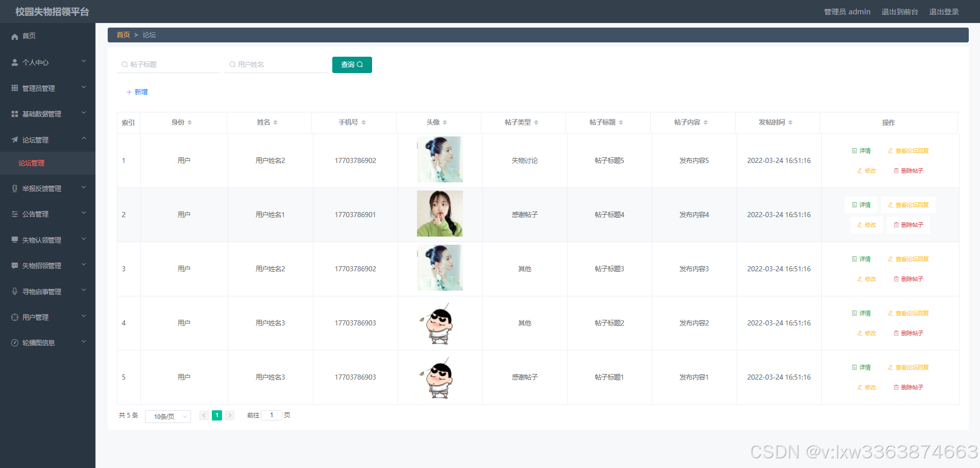Expand the 基础数据管理 menu chevron
This screenshot has width=980, height=468.
(84, 113)
